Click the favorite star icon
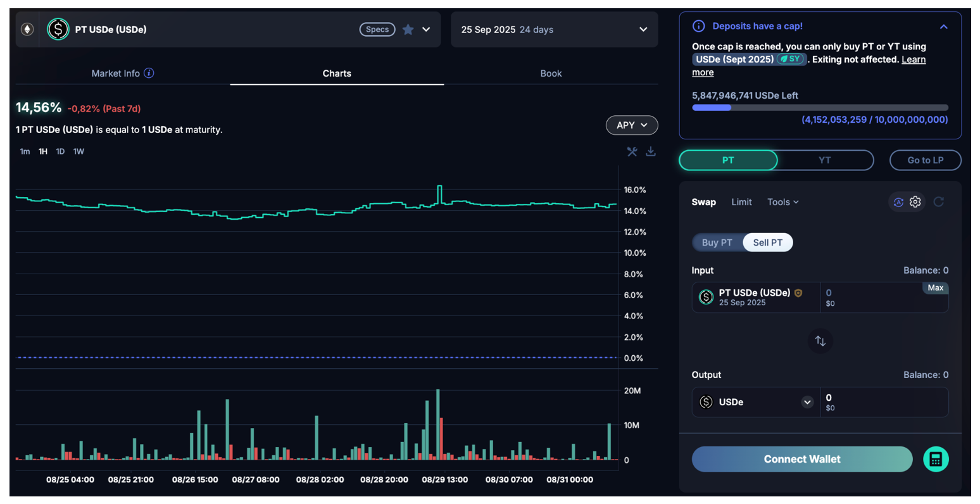This screenshot has width=980, height=504. tap(408, 30)
